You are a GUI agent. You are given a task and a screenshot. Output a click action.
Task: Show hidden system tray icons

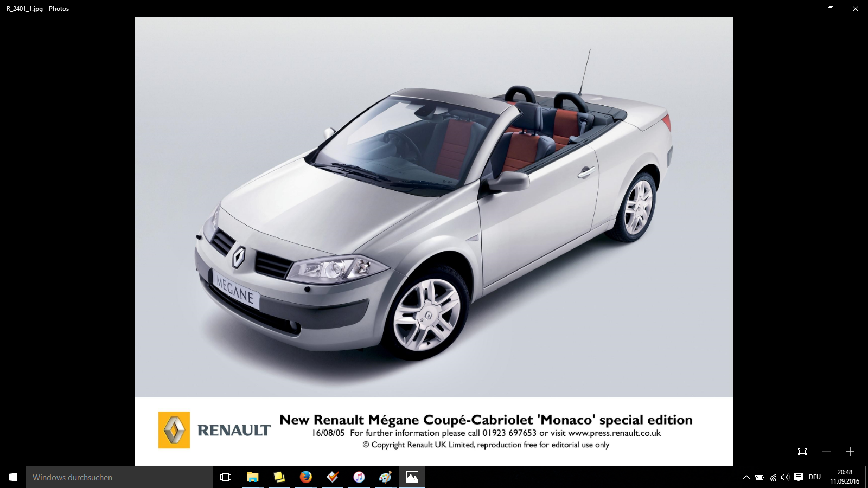coord(746,477)
